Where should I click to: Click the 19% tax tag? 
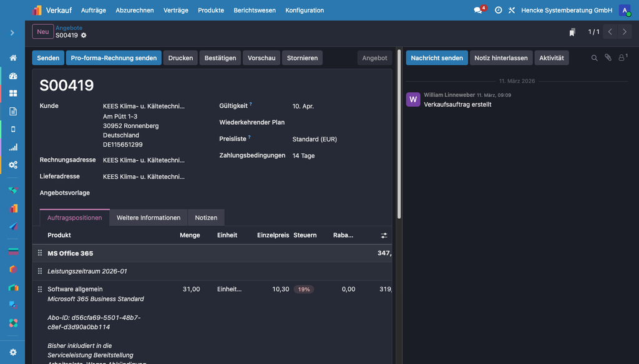point(304,289)
